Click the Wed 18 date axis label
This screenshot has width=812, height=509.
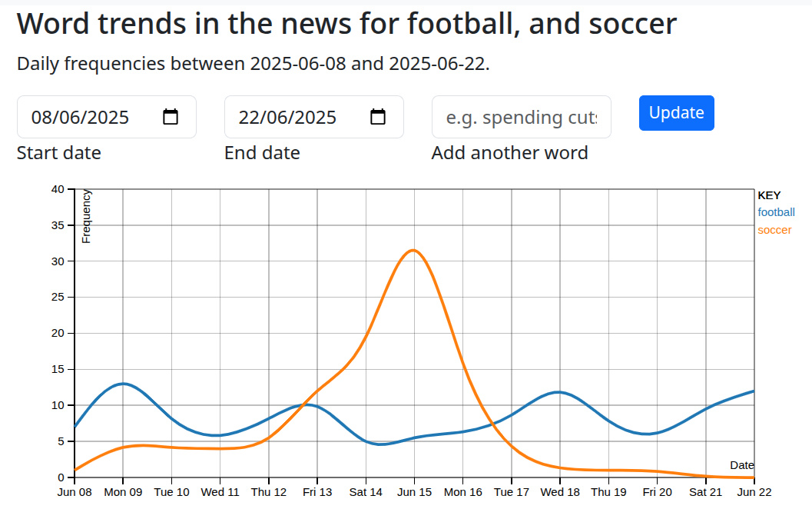tap(559, 492)
